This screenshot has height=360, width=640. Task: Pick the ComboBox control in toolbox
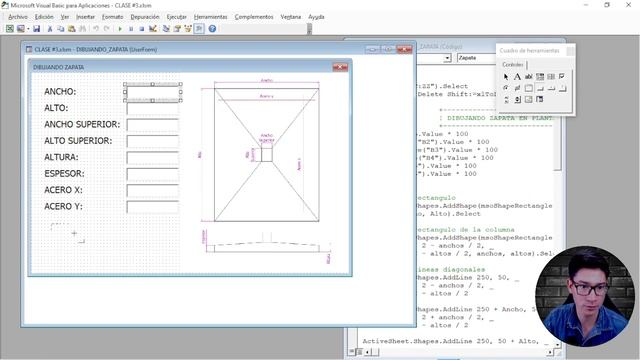pos(540,76)
